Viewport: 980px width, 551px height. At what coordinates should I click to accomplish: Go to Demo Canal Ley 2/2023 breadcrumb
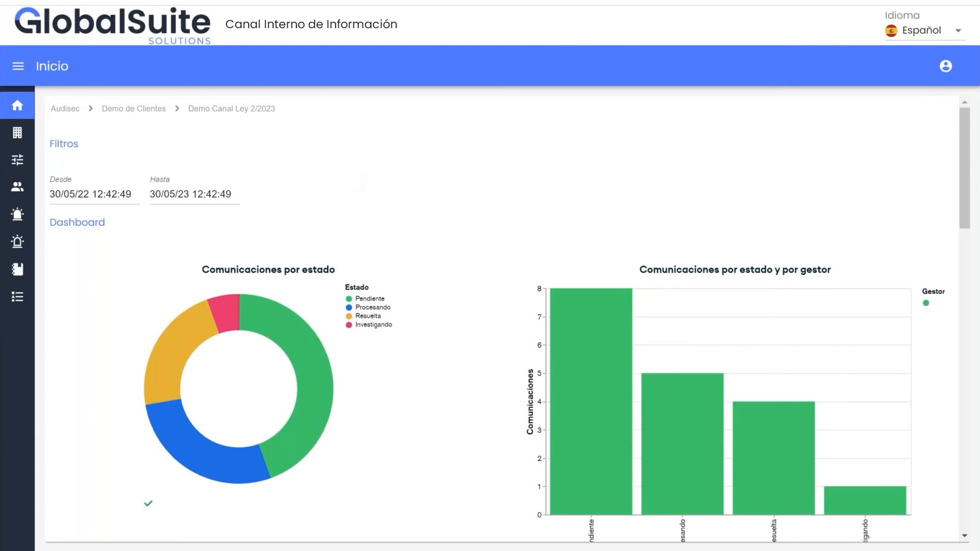coord(232,108)
